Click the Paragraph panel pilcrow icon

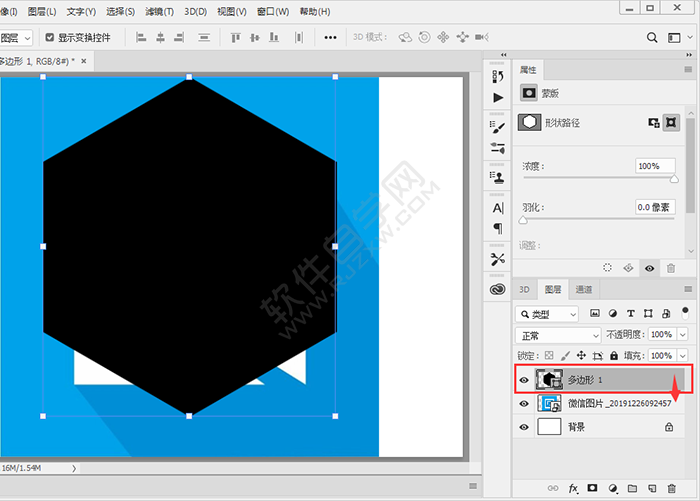coord(498,229)
